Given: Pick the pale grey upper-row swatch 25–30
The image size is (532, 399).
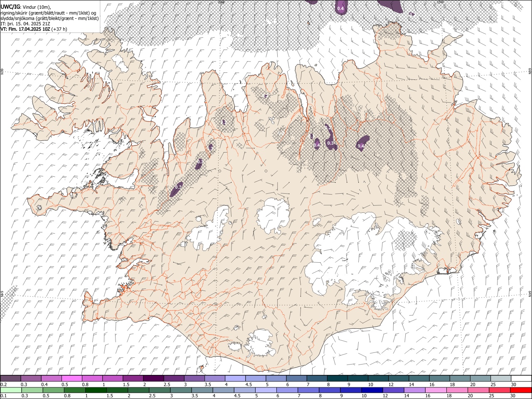Looking at the screenshot, I should 500,378.
